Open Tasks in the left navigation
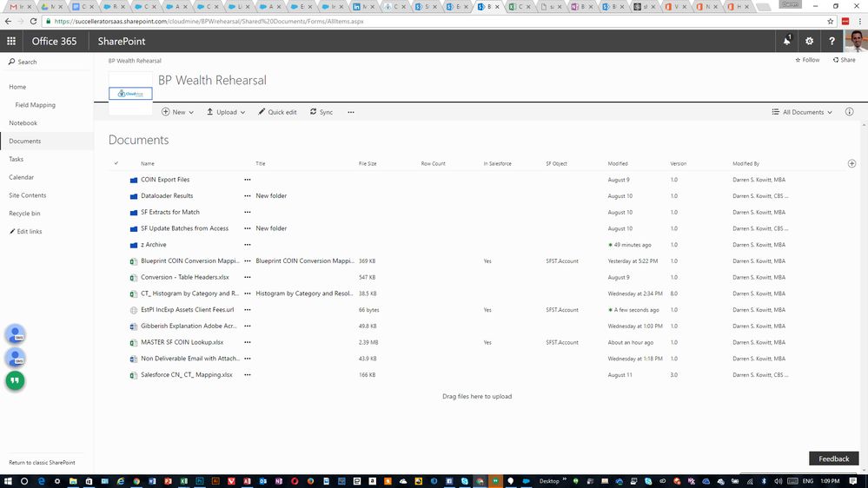The height and width of the screenshot is (488, 868). coord(16,160)
